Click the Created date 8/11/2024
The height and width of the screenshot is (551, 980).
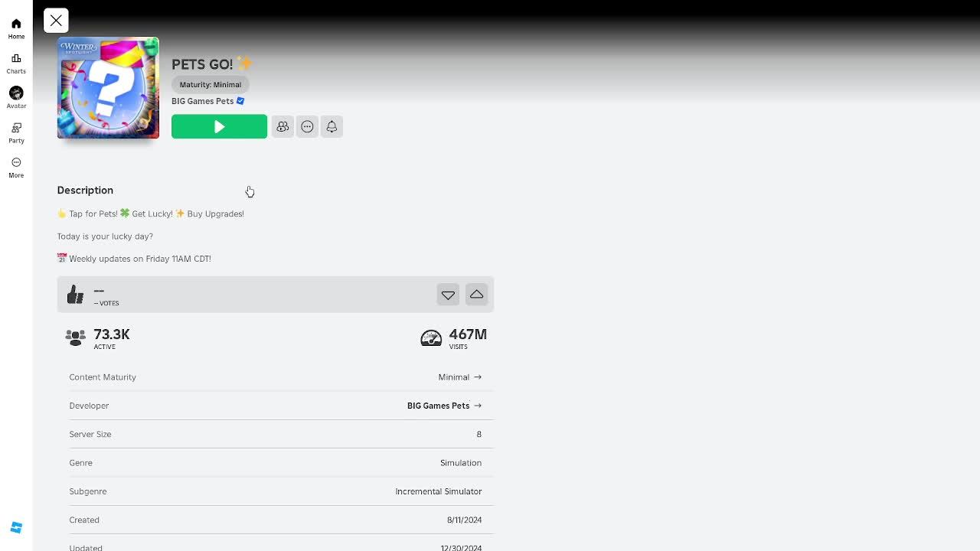pyautogui.click(x=465, y=520)
